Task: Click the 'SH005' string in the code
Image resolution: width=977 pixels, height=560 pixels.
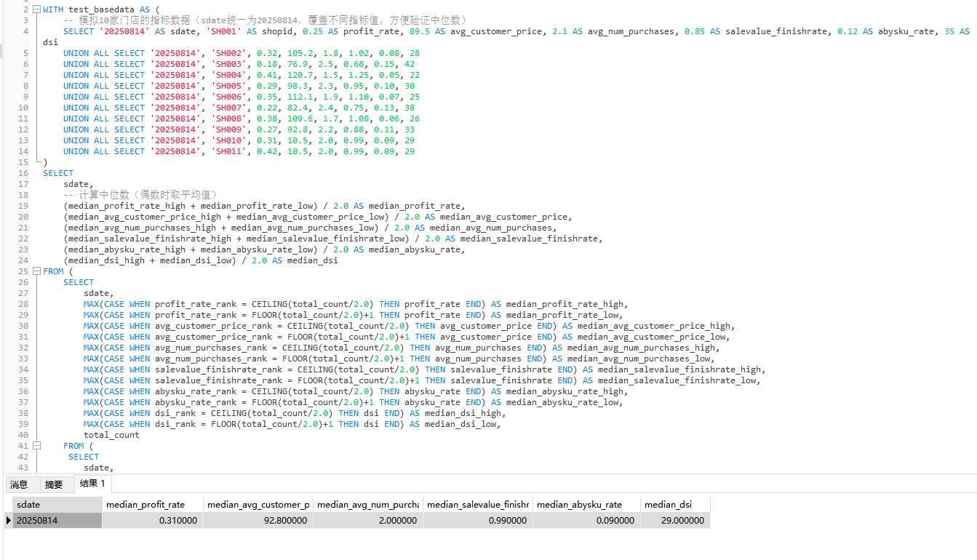Action: [229, 86]
